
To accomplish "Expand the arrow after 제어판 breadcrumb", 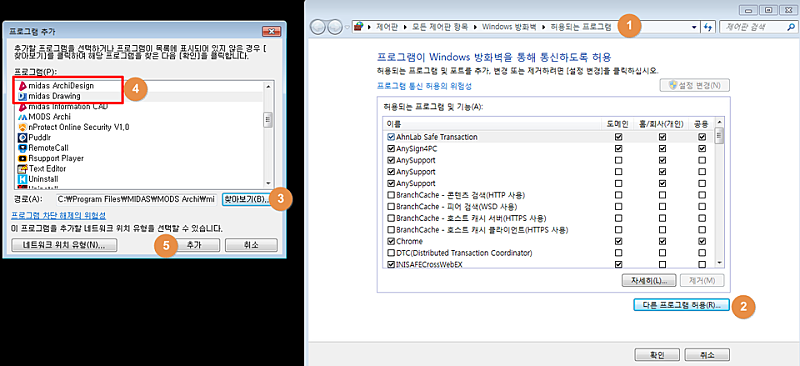I will click(x=406, y=27).
